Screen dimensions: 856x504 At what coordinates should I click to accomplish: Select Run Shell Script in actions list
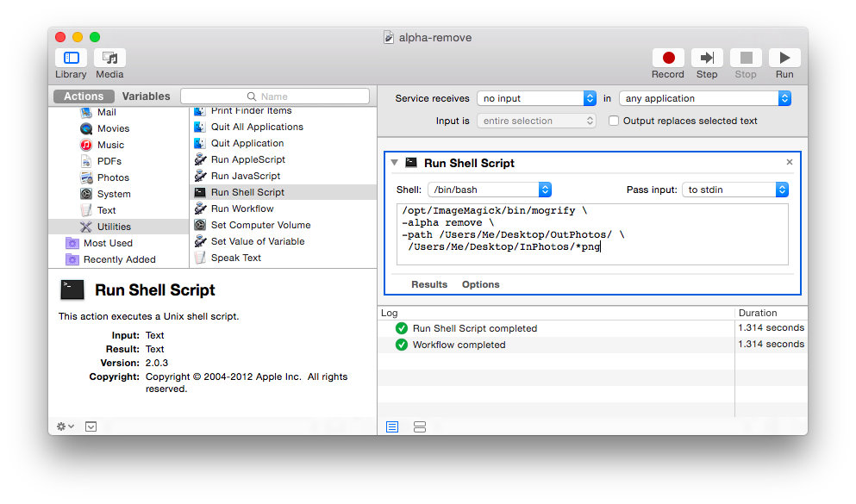point(283,192)
